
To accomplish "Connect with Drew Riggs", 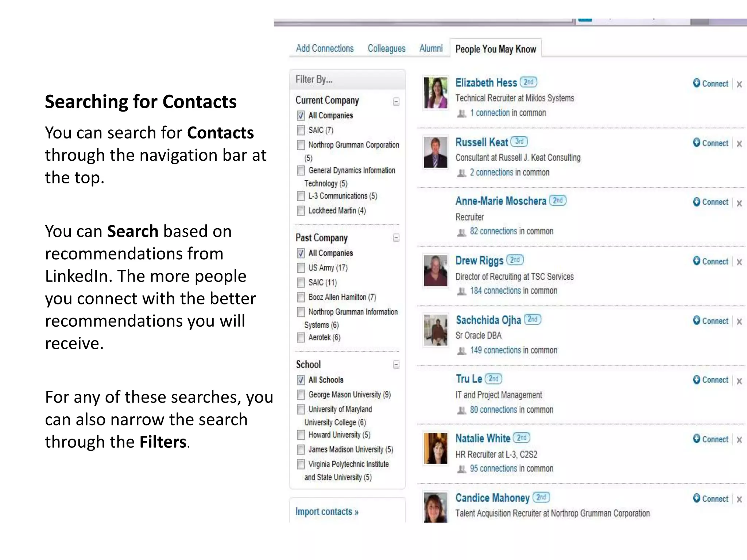I will (711, 261).
